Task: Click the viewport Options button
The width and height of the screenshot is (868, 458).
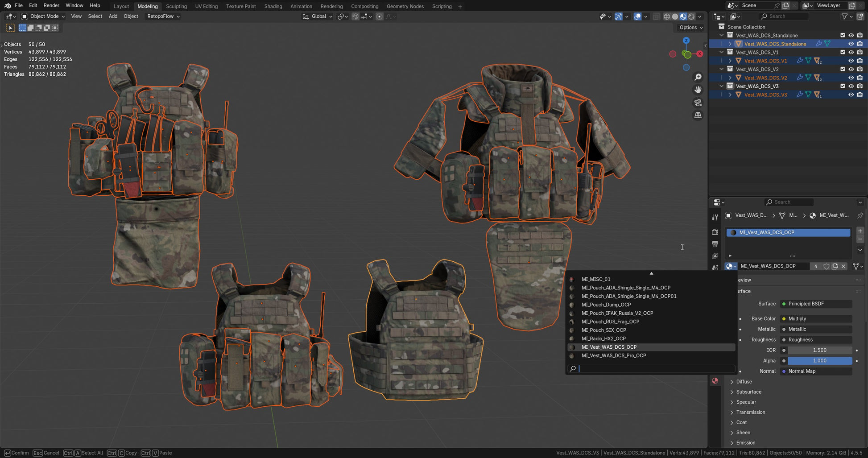Action: point(690,28)
